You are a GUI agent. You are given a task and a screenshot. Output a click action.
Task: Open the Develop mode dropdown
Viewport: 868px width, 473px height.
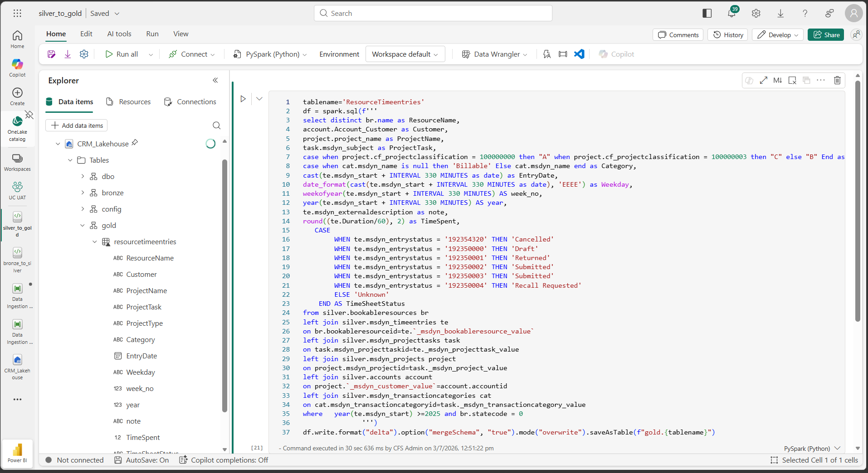click(x=778, y=35)
